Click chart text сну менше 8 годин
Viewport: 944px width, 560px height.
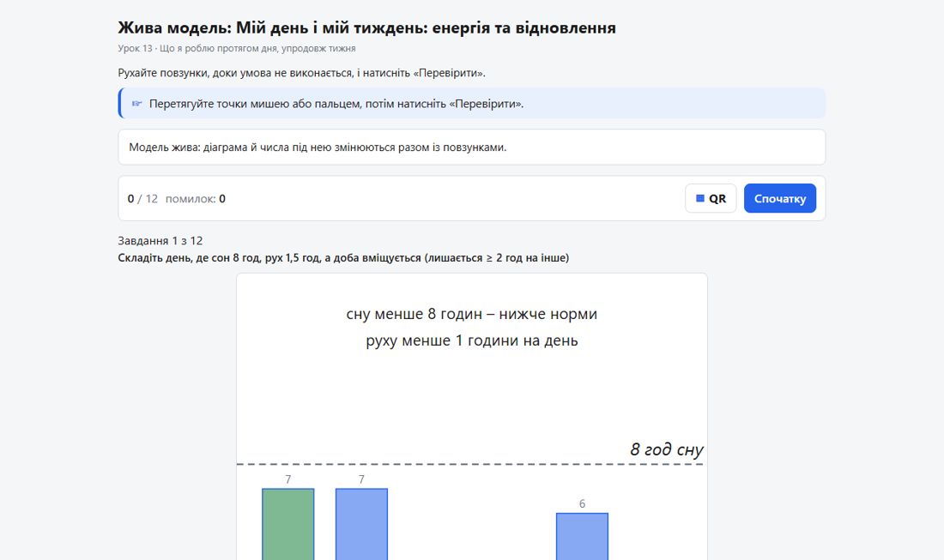471,314
